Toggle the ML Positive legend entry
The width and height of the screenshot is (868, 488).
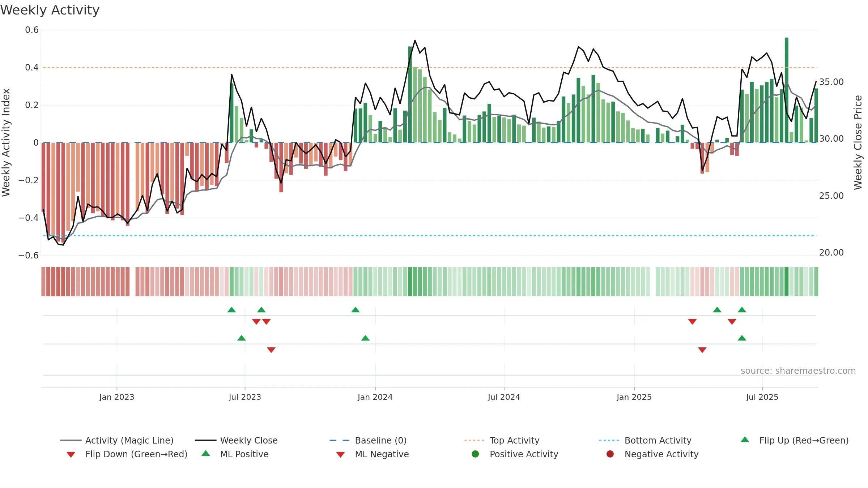point(235,454)
